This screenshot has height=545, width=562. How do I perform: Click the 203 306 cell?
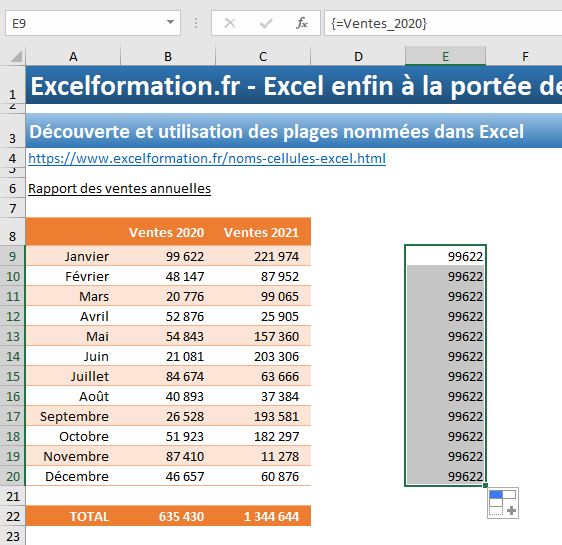click(x=263, y=357)
